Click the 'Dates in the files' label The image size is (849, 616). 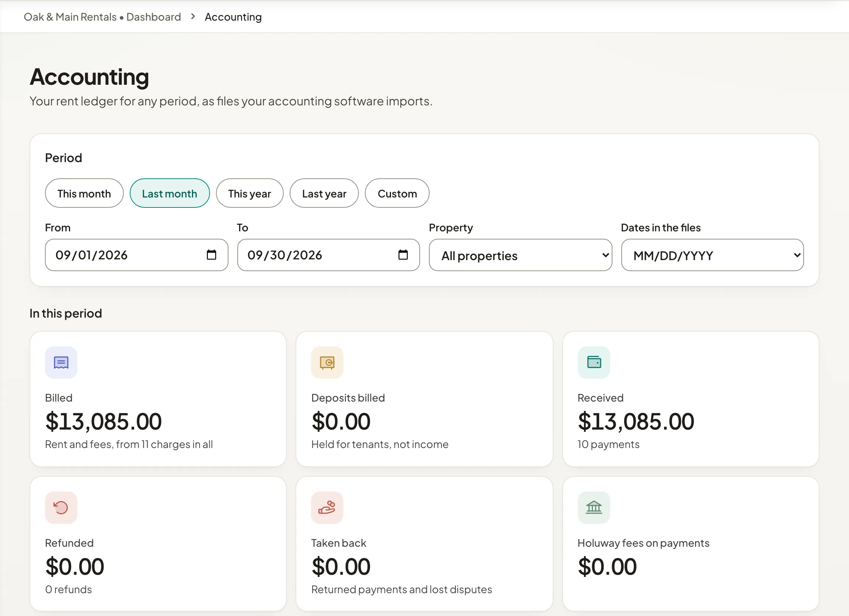[x=661, y=228]
